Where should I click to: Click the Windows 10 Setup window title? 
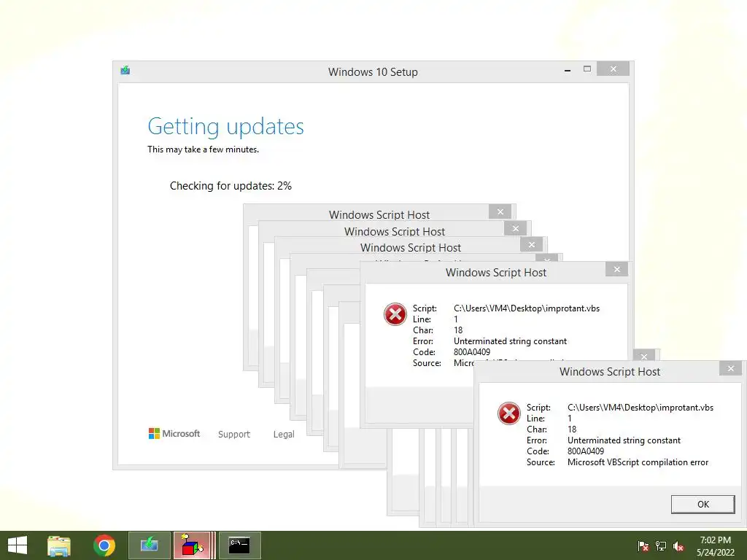pos(373,72)
